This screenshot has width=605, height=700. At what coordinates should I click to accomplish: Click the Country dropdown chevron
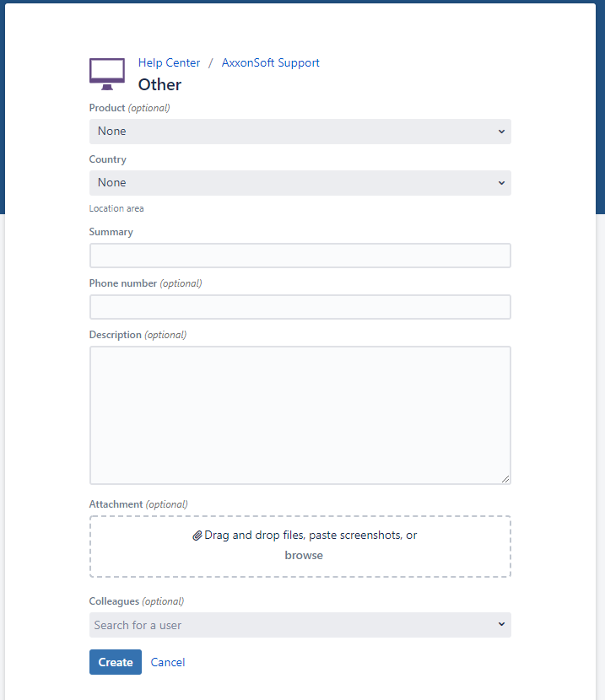[x=501, y=183]
